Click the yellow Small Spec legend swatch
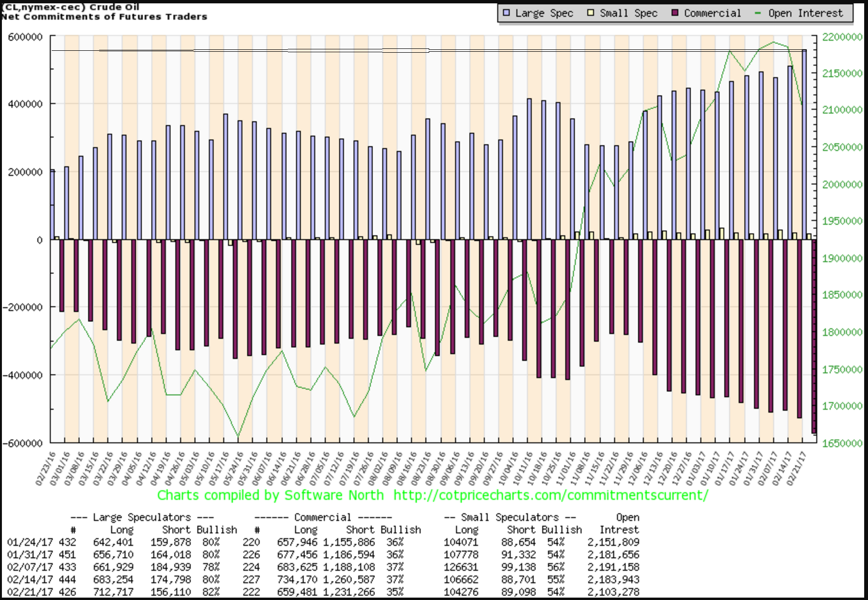 591,13
